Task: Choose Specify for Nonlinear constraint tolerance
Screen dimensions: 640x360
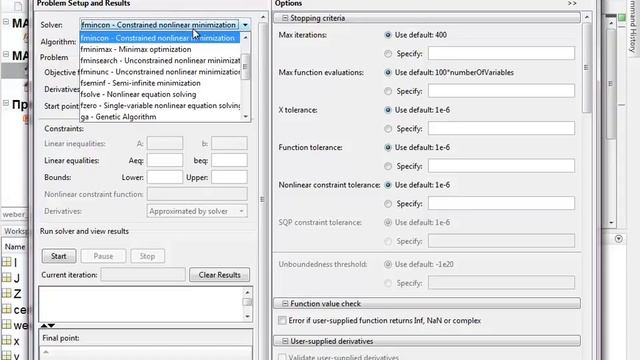Action: pyautogui.click(x=388, y=204)
